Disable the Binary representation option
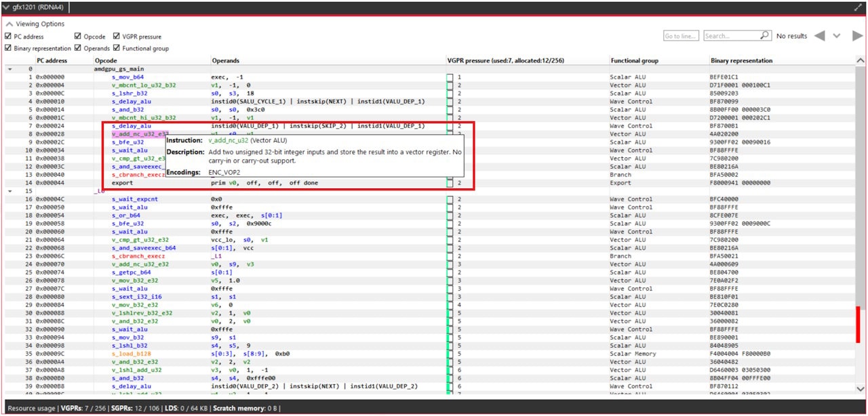868x416 pixels. pyautogui.click(x=7, y=47)
